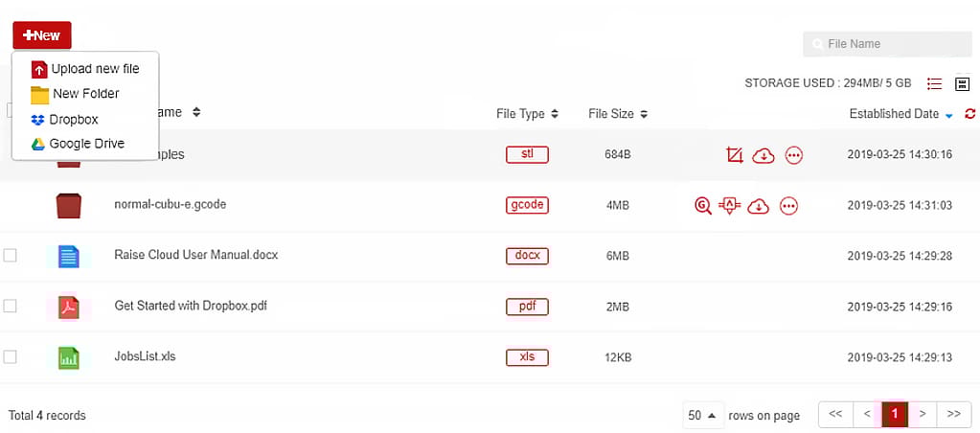Switch to list view icon
The width and height of the screenshot is (980, 433).
pyautogui.click(x=934, y=83)
